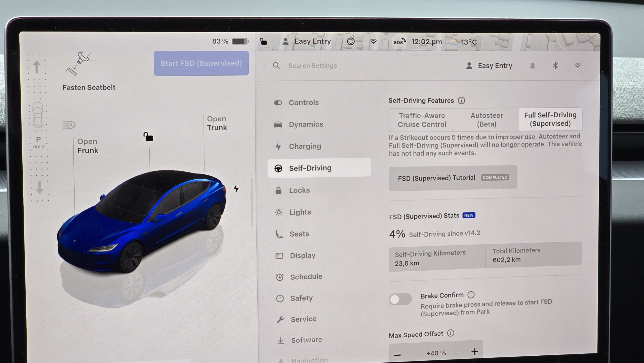The height and width of the screenshot is (363, 644).
Task: Click Brake Confirm info icon
Action: (x=471, y=295)
